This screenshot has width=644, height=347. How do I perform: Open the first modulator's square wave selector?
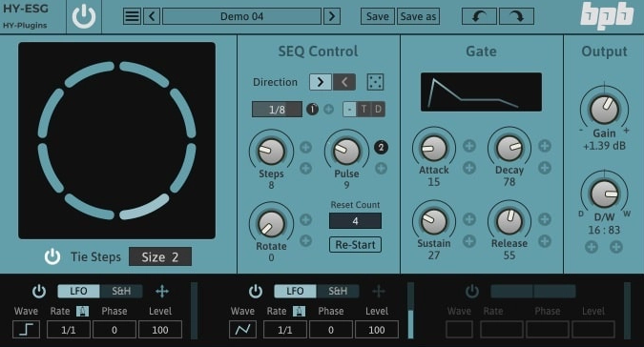click(27, 329)
